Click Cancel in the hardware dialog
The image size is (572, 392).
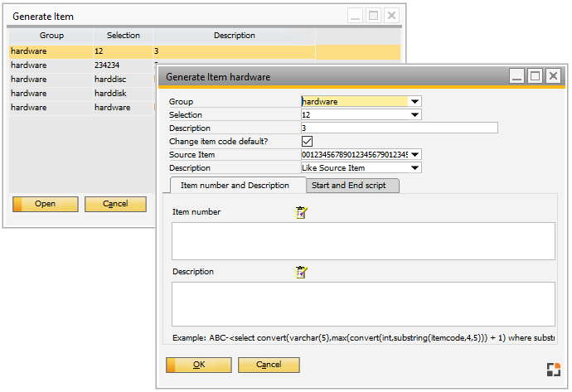[x=269, y=365]
